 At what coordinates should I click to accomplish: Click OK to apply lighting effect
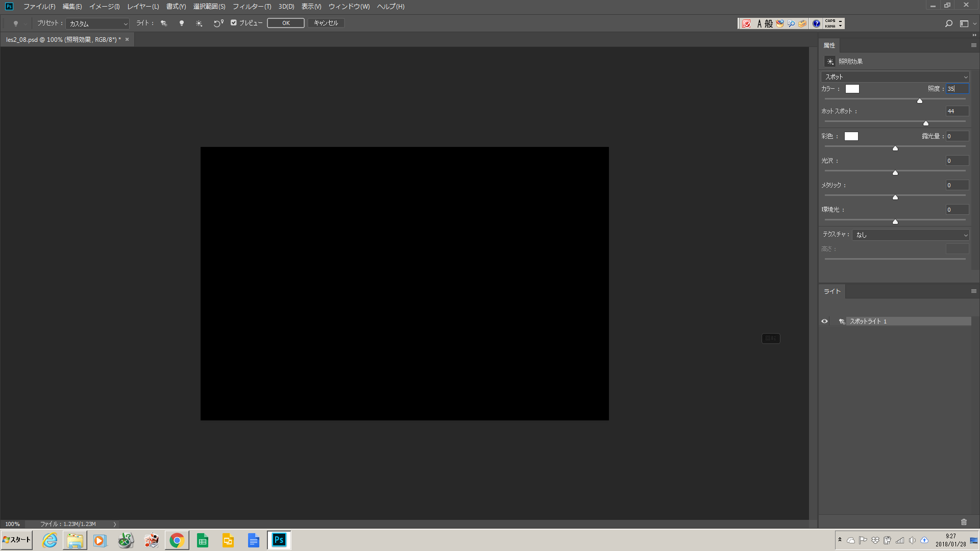(x=285, y=23)
